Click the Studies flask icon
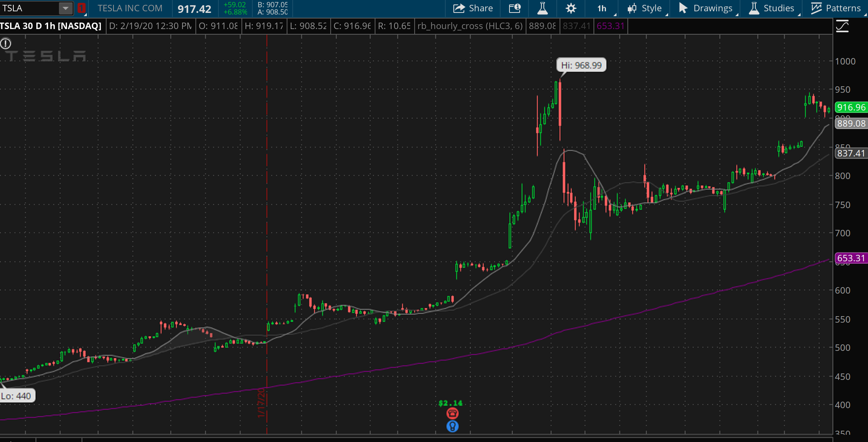The height and width of the screenshot is (442, 868). [754, 8]
